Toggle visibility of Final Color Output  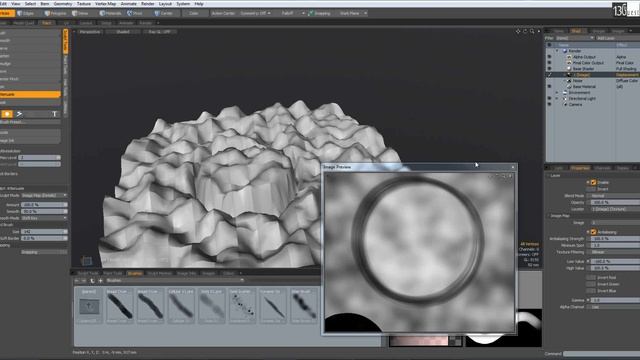(549, 63)
